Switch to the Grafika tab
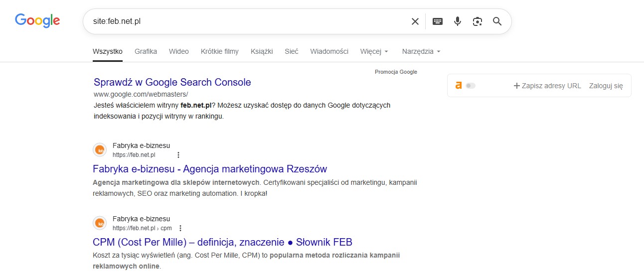 point(146,51)
